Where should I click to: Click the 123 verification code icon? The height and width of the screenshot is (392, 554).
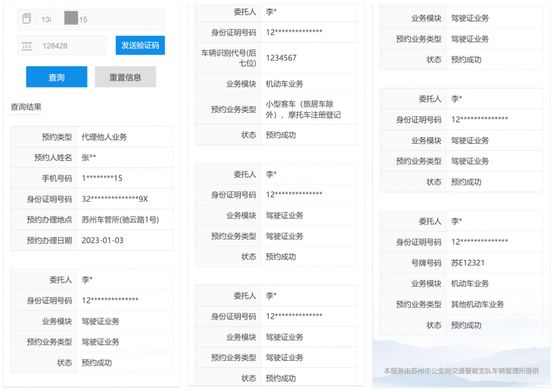[x=27, y=46]
